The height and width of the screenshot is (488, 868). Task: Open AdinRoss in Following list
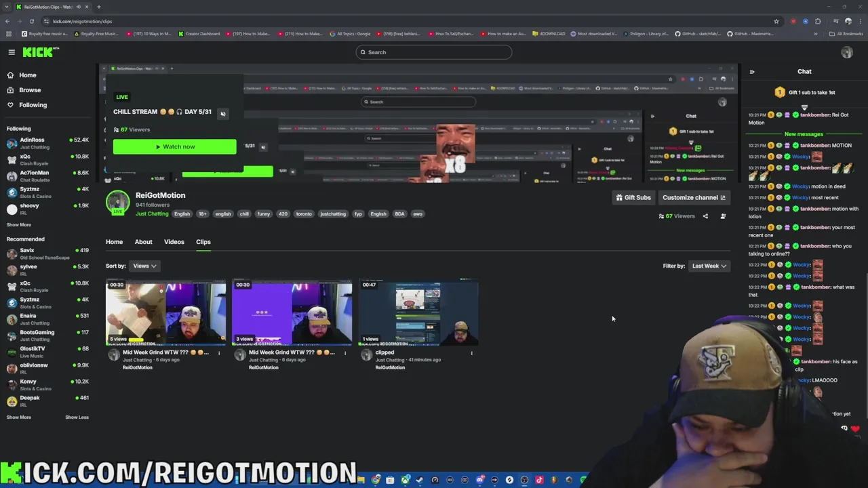pos(47,143)
